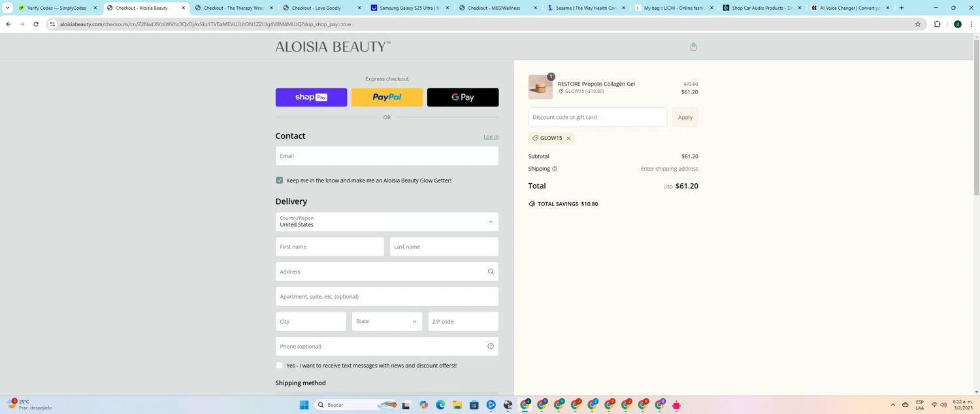Close the Samsung Galaxy S25 Ultra tab
Viewport: 980px width, 414px height.
click(447, 8)
